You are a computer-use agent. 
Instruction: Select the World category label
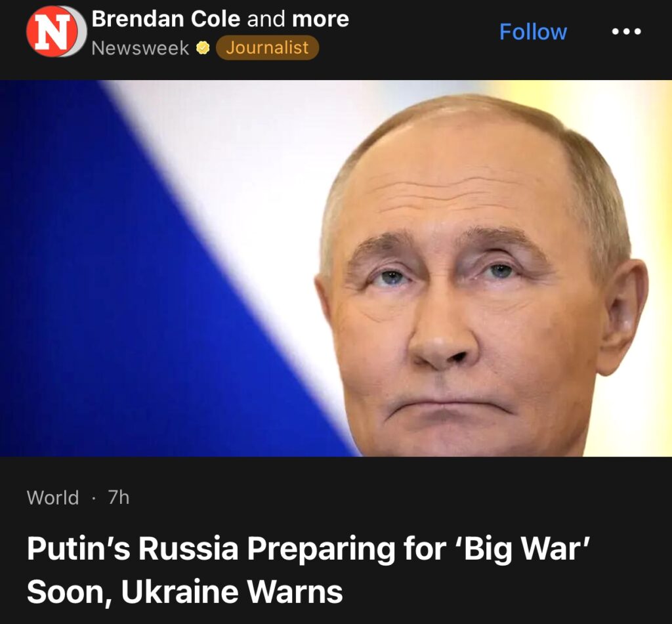52,497
